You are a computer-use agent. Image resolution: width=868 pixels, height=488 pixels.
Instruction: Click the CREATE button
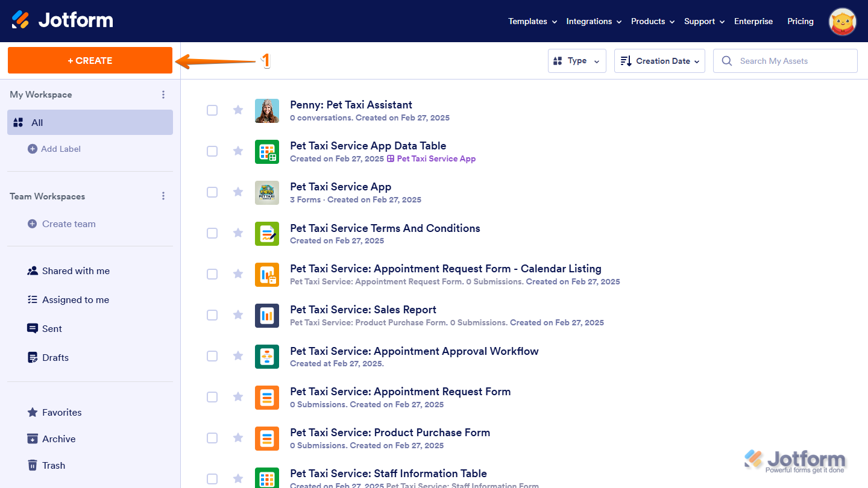pos(89,60)
